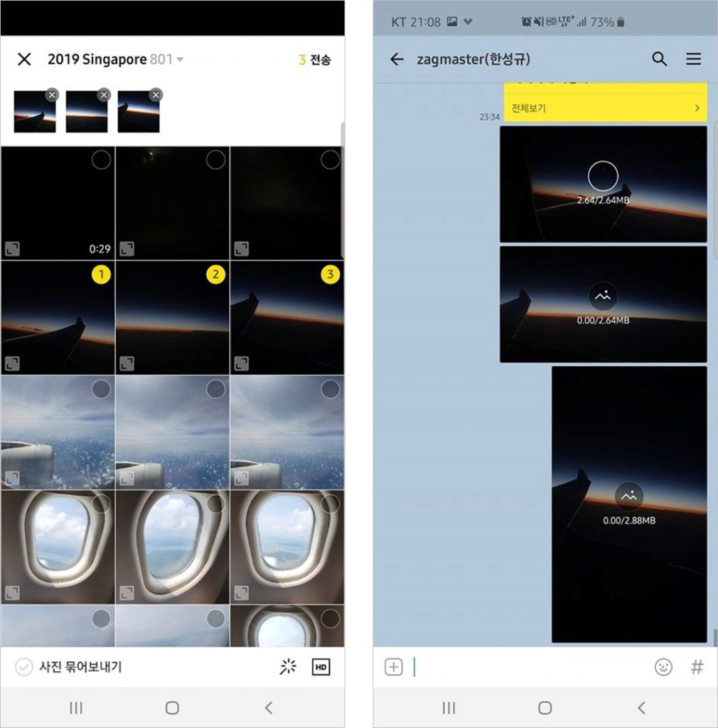The height and width of the screenshot is (728, 718).
Task: Select the 0:29 video circle
Action: [101, 160]
